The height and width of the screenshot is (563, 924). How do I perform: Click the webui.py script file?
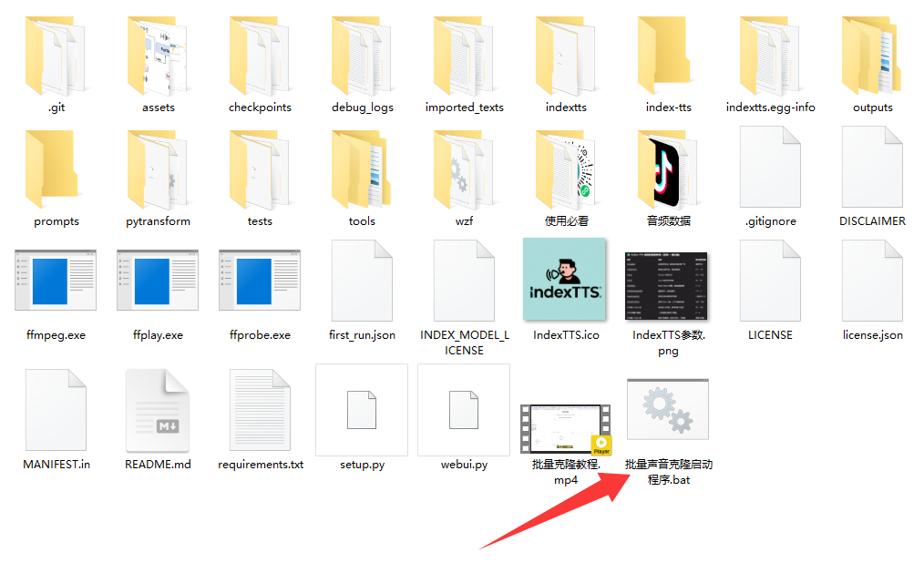(464, 410)
